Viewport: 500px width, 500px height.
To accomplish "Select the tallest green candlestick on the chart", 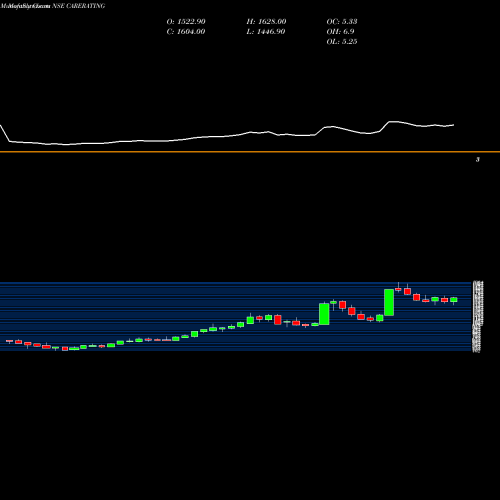I will 389,302.
